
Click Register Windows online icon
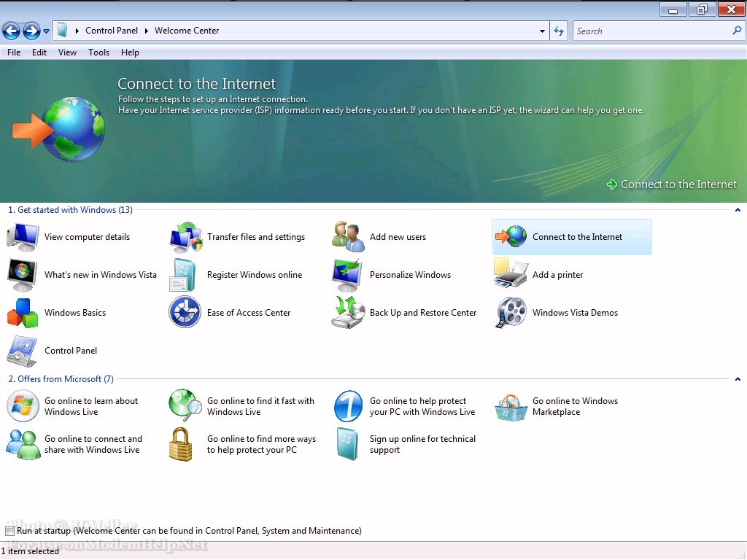pyautogui.click(x=183, y=275)
